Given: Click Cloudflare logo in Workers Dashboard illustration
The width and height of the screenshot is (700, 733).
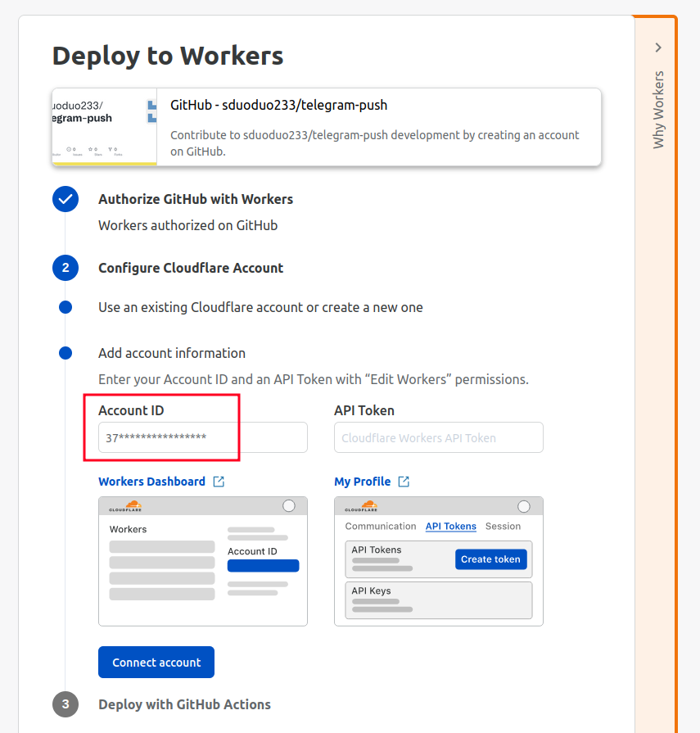Looking at the screenshot, I should (125, 506).
